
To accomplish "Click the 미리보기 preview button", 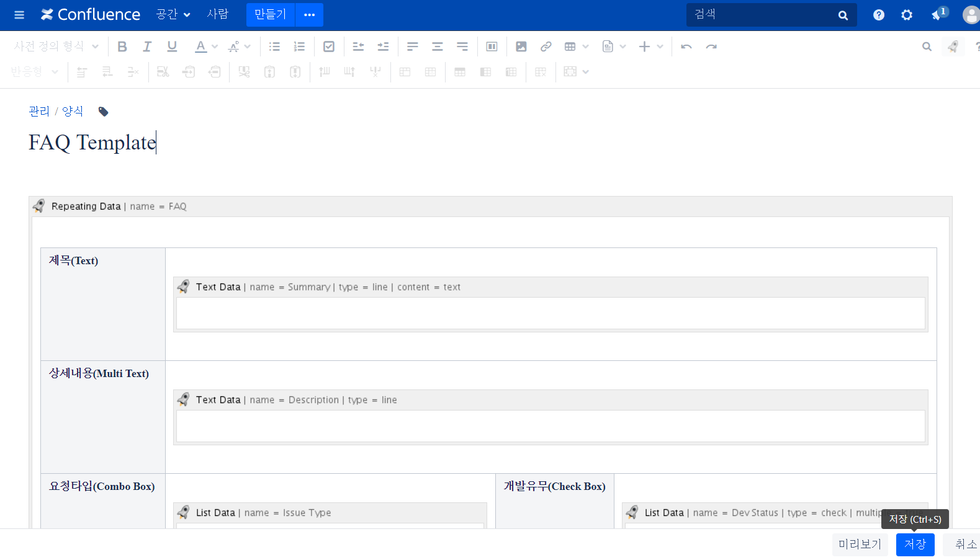I will (x=860, y=544).
